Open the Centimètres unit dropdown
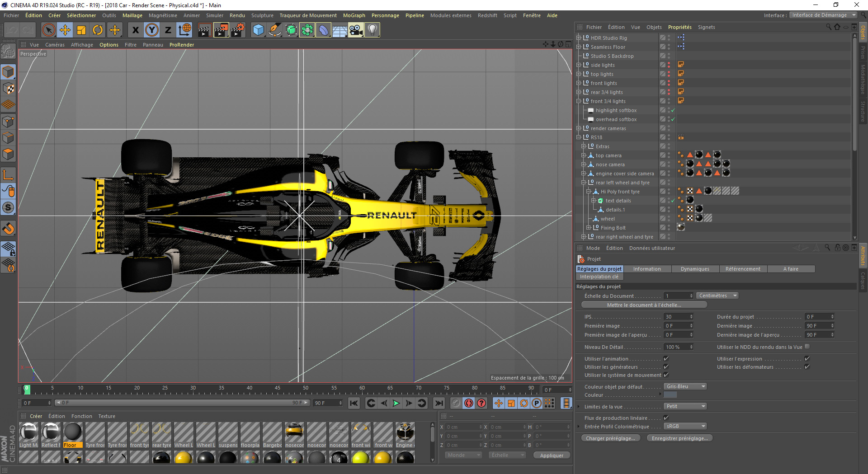The height and width of the screenshot is (474, 868). coord(717,296)
